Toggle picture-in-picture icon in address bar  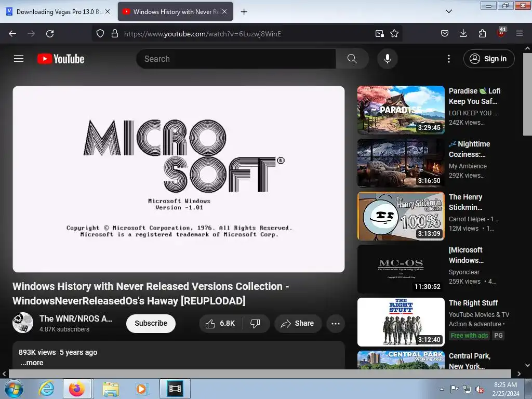coord(380,34)
